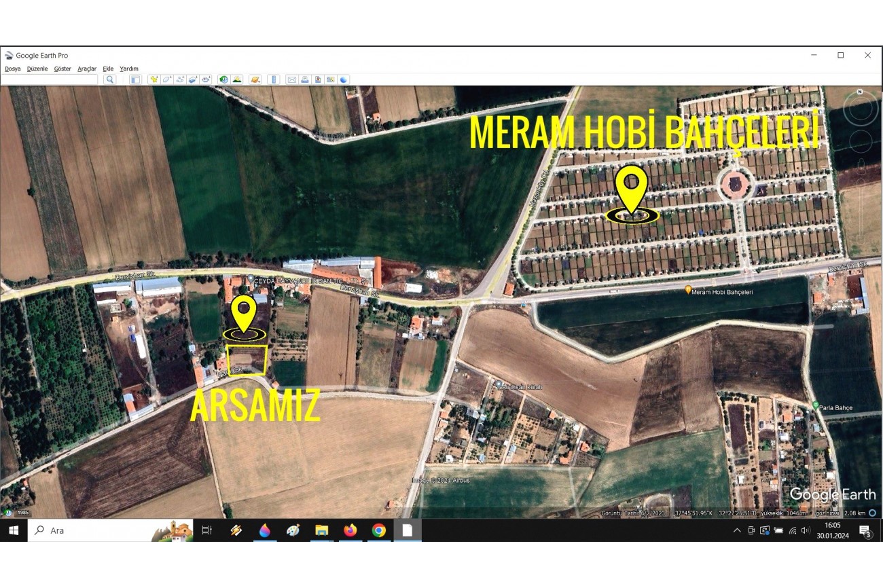Select the Add Path tool
The height and width of the screenshot is (588, 883).
point(180,79)
